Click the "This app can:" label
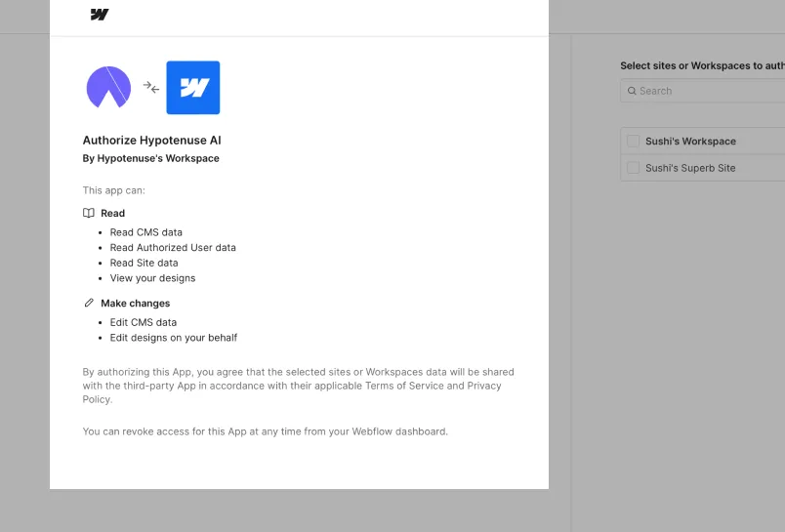Image resolution: width=785 pixels, height=532 pixels. 113,190
